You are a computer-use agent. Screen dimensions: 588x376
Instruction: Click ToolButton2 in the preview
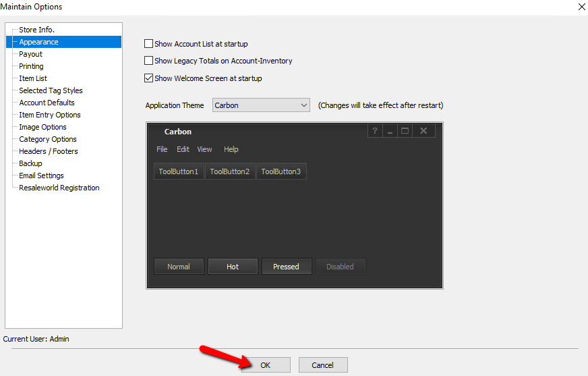pyautogui.click(x=230, y=171)
